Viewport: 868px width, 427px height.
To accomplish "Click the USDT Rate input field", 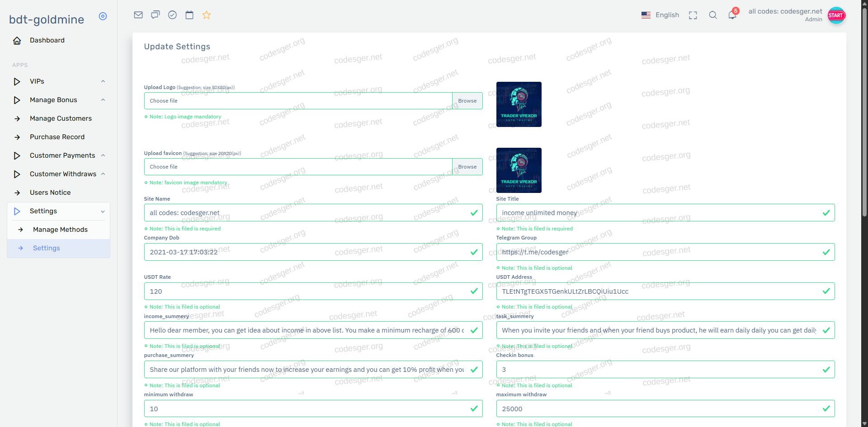I will pos(307,291).
